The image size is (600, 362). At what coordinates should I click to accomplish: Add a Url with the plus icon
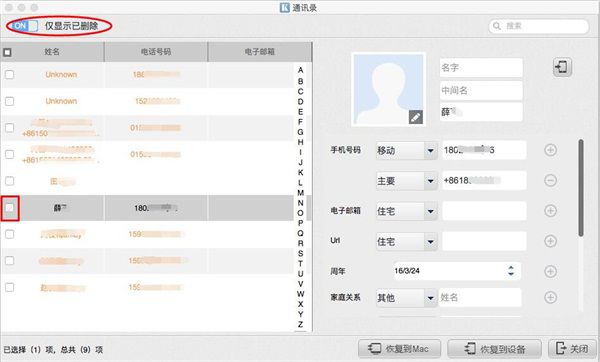(x=550, y=241)
